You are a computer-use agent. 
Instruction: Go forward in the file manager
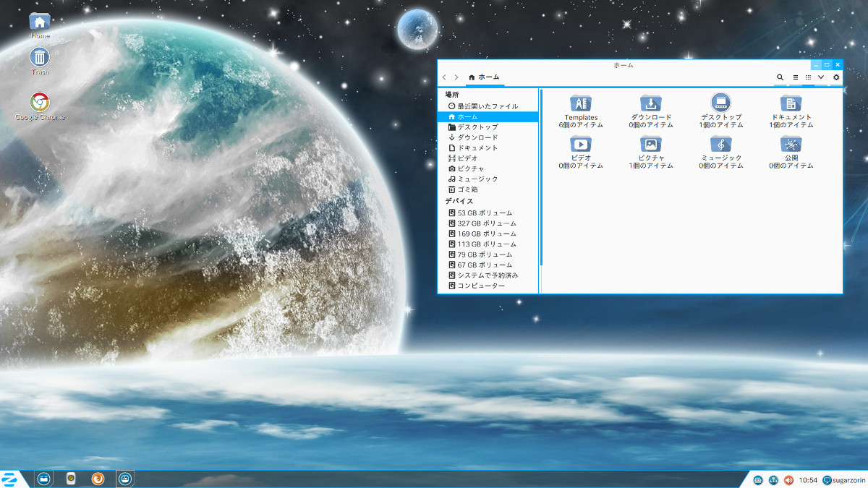coord(456,77)
